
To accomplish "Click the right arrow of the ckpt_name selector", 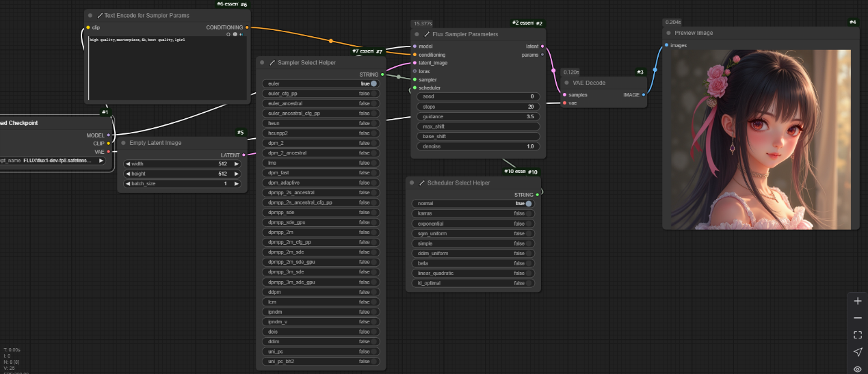I will pyautogui.click(x=101, y=160).
